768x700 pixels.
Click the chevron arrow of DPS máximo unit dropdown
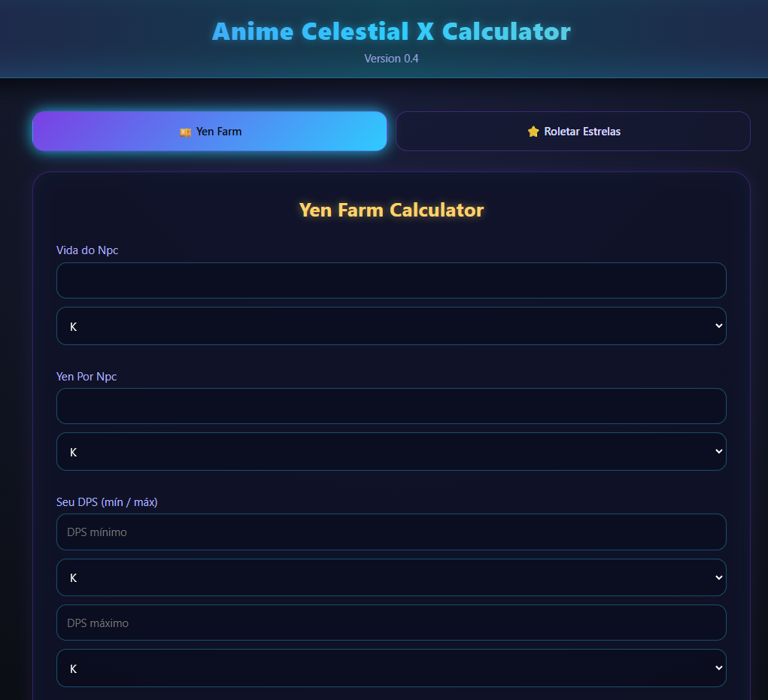coord(718,668)
